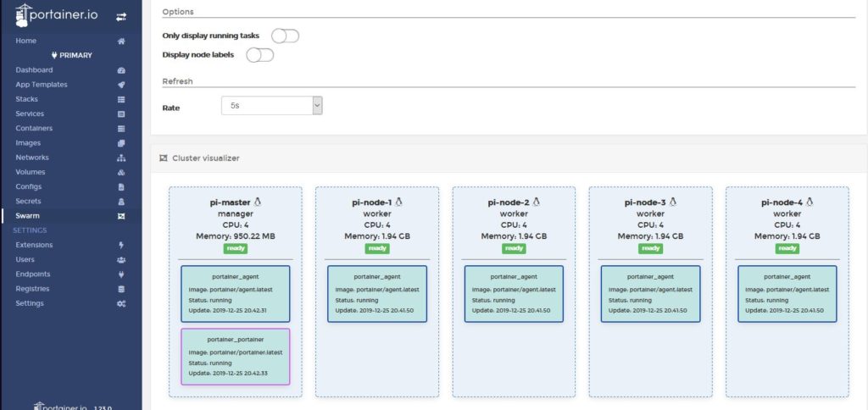Click the Configs file icon
The height and width of the screenshot is (410, 868).
point(121,187)
